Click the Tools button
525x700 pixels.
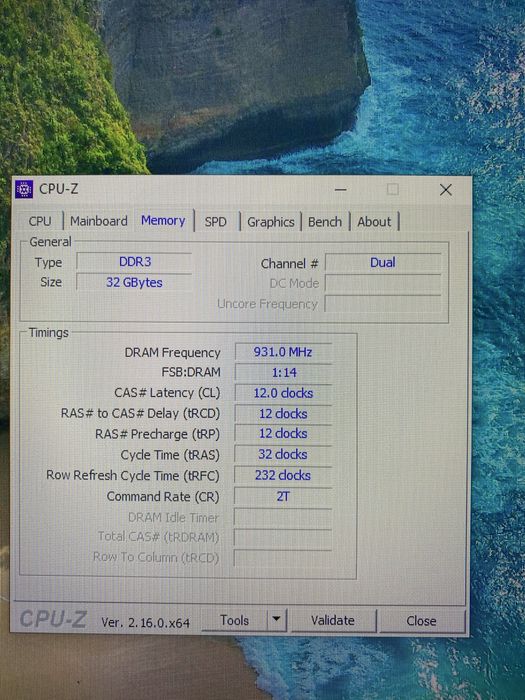coord(234,620)
